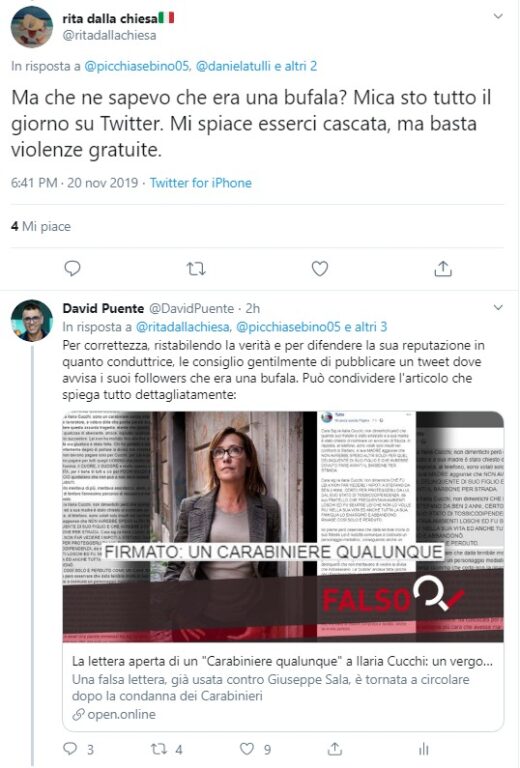Screen dimensions: 520x768
Task: Open dropdown menu on Rita's tweet
Action: pos(498,16)
